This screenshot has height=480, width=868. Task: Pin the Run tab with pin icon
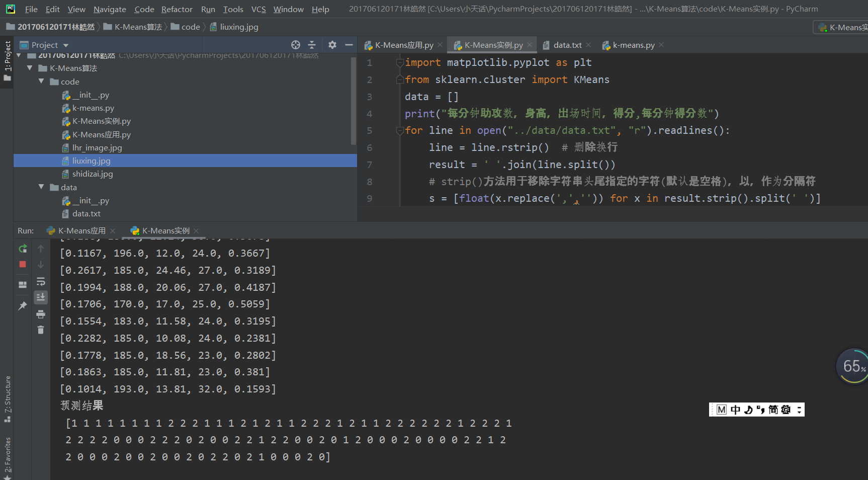[x=23, y=305]
